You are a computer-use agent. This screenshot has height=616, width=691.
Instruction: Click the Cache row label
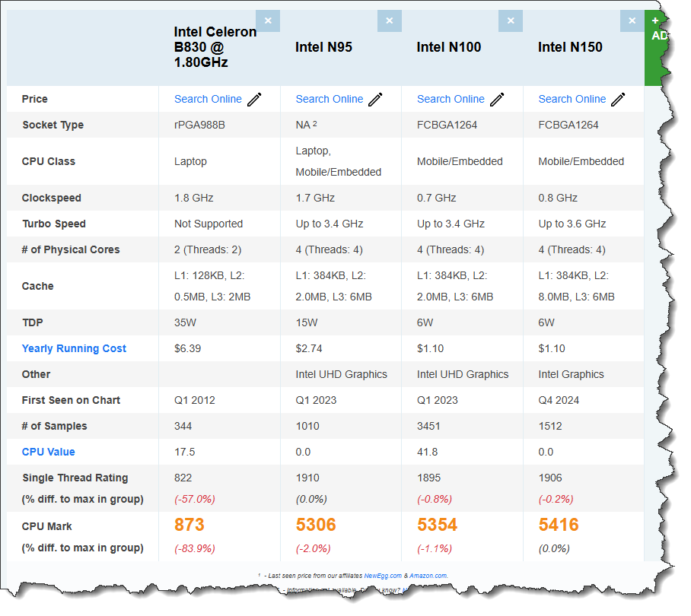coord(38,287)
